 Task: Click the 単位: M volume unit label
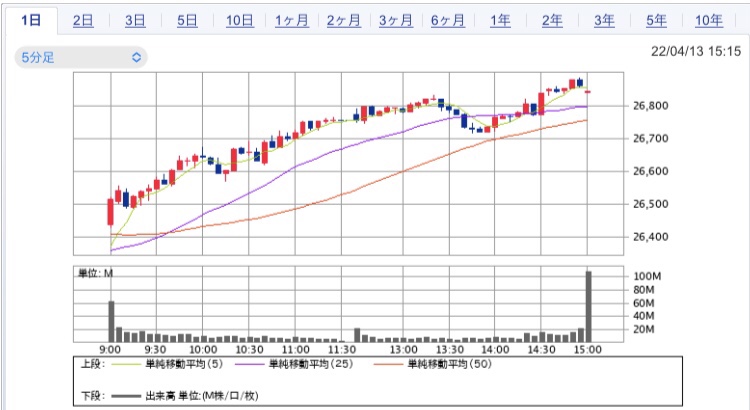coord(95,274)
